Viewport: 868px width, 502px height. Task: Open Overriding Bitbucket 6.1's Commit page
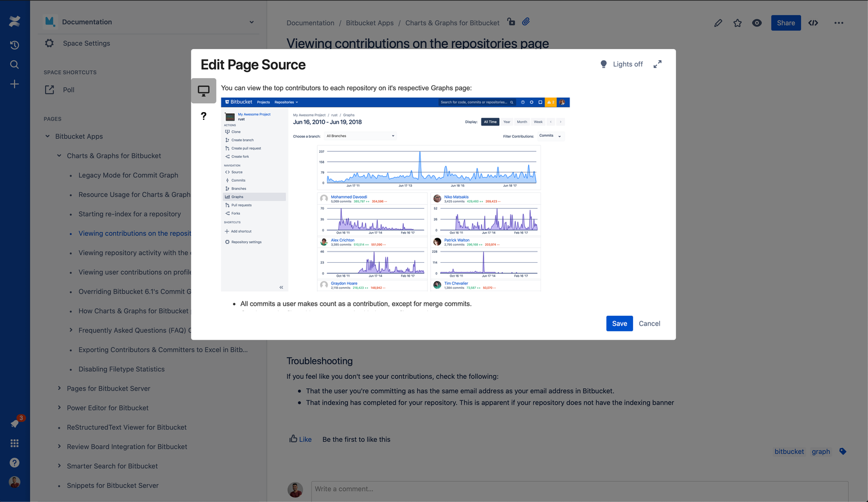(134, 292)
